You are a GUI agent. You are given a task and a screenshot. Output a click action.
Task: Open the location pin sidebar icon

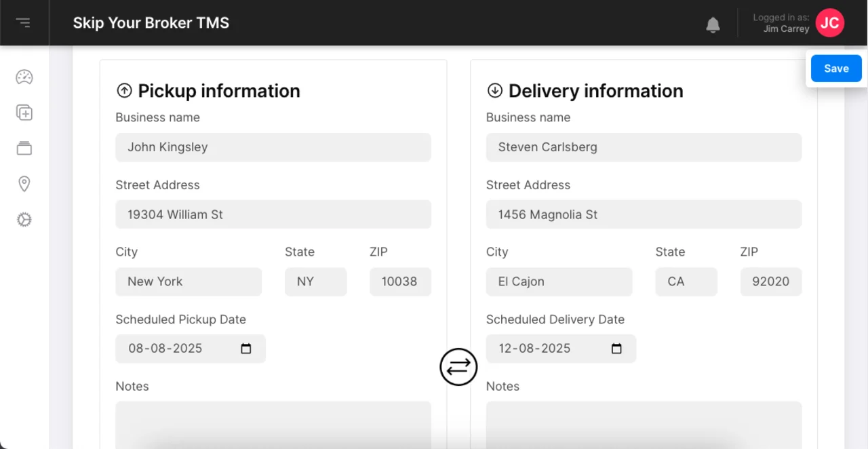(24, 184)
